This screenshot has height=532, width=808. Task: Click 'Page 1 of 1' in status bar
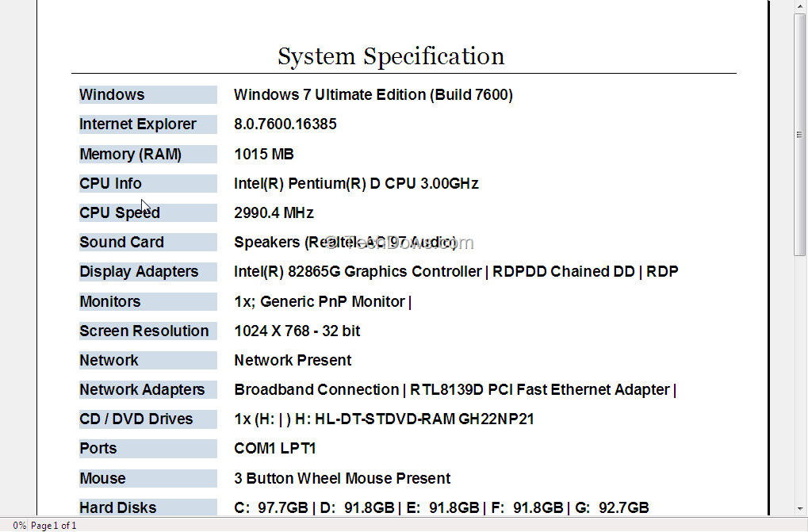pos(54,526)
